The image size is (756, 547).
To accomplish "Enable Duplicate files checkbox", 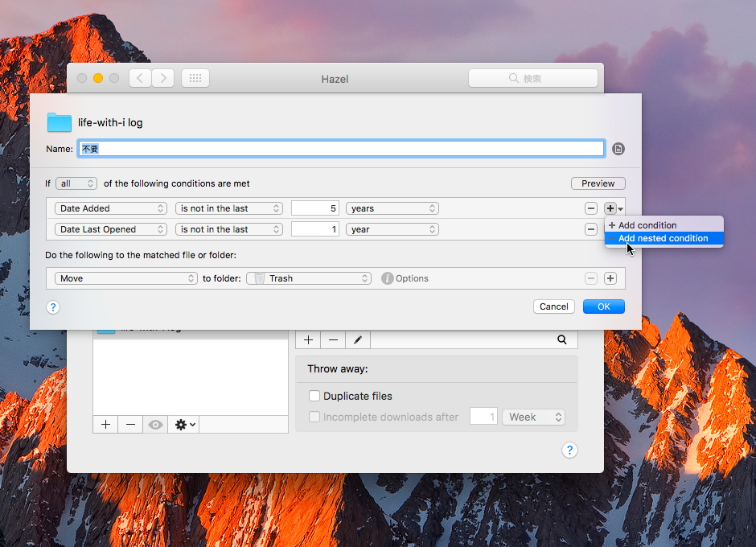I will [x=314, y=396].
